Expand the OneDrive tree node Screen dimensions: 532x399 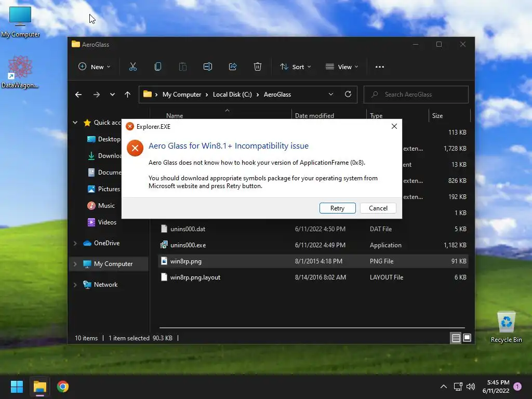(75, 243)
